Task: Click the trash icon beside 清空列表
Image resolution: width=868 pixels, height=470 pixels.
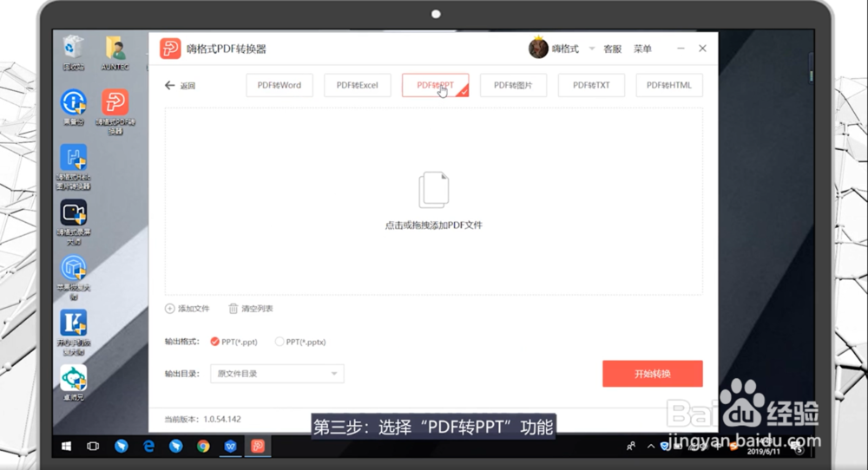Action: point(233,309)
